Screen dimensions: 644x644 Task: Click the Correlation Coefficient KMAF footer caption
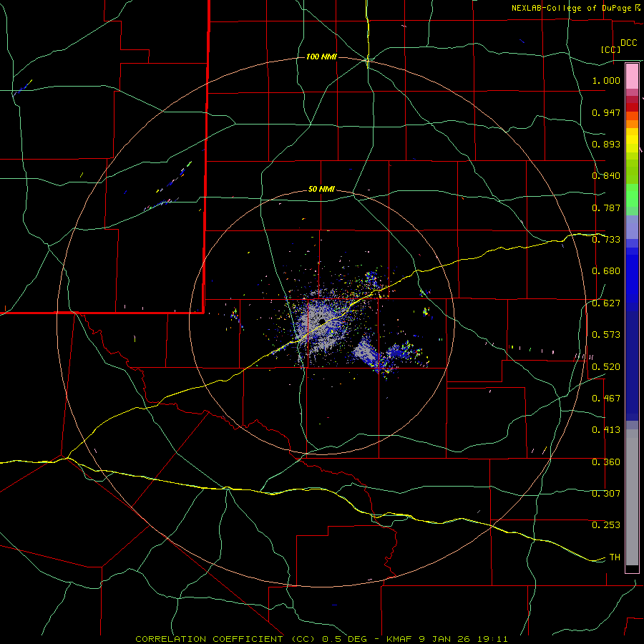pos(321,639)
